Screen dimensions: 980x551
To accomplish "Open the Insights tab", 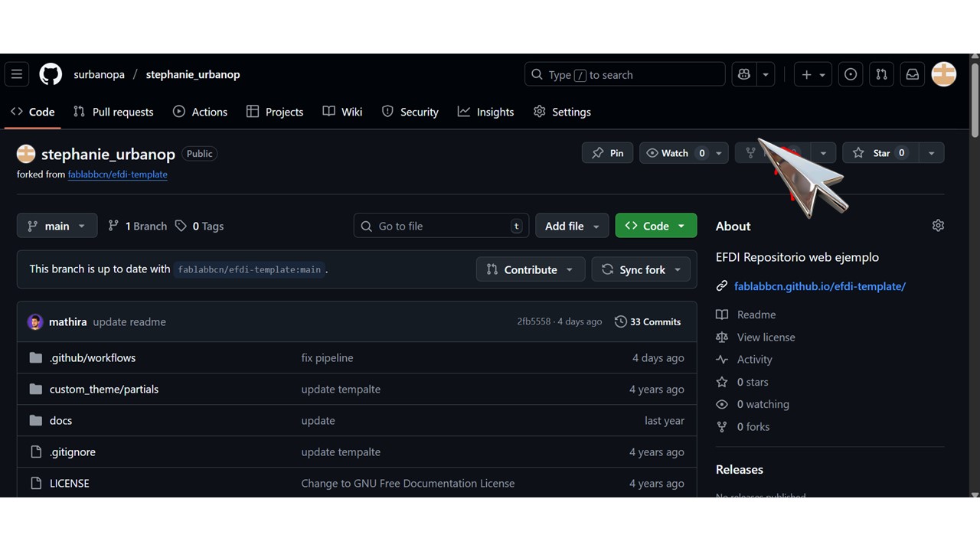I will (486, 112).
